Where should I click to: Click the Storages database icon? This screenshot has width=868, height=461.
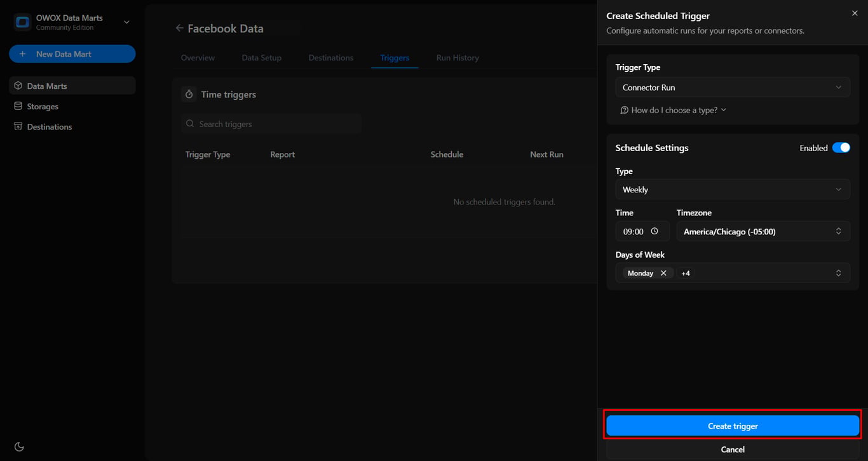click(18, 106)
